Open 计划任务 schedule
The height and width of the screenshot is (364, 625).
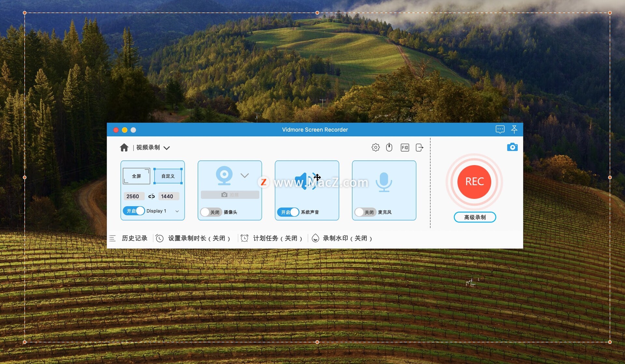[x=277, y=238]
